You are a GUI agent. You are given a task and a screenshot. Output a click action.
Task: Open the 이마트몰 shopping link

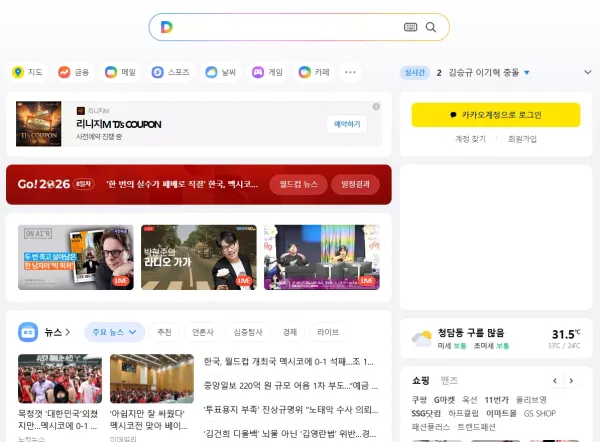(x=501, y=413)
